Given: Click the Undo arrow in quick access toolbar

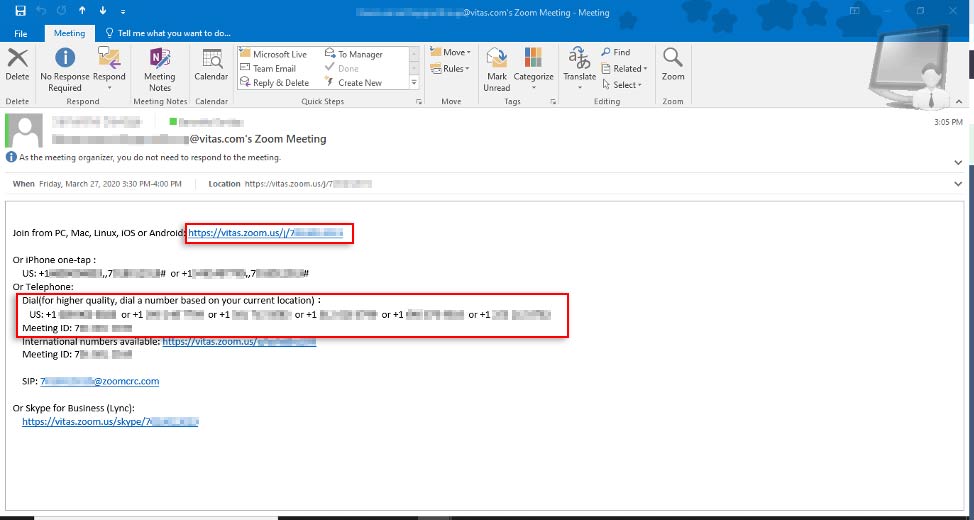Looking at the screenshot, I should (42, 11).
